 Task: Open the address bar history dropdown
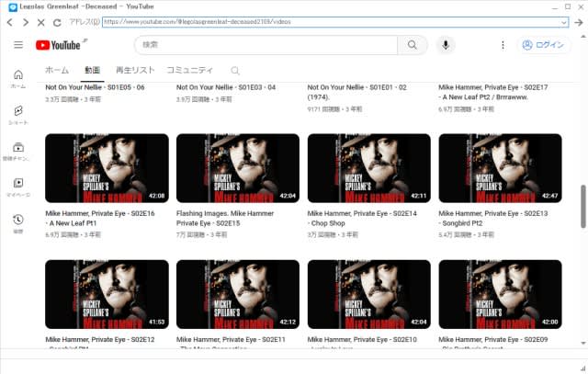[x=563, y=22]
